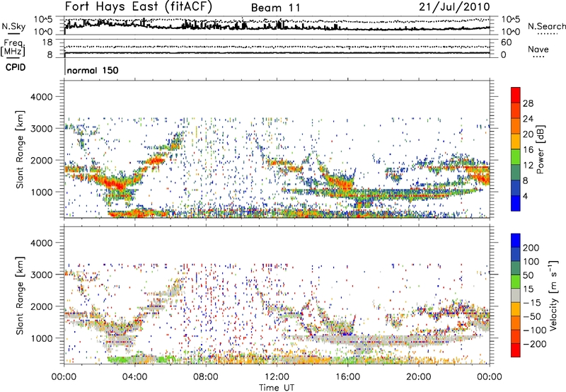Click the power colorbar value '16'

[528, 150]
